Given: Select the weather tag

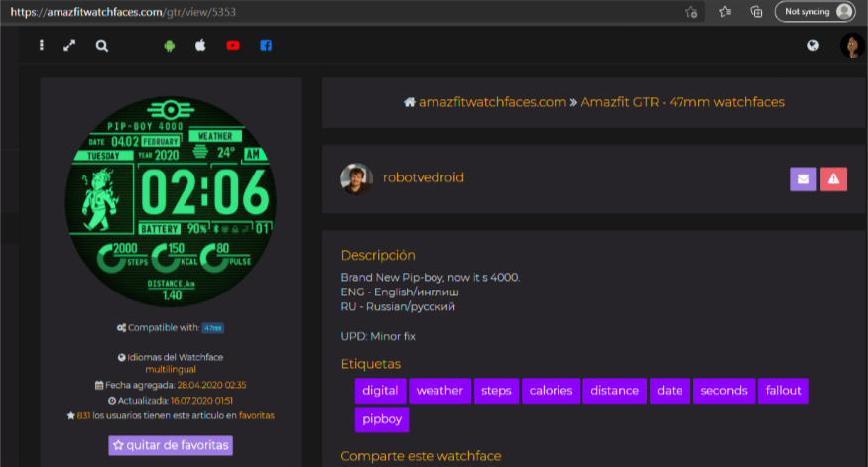Looking at the screenshot, I should tap(439, 391).
